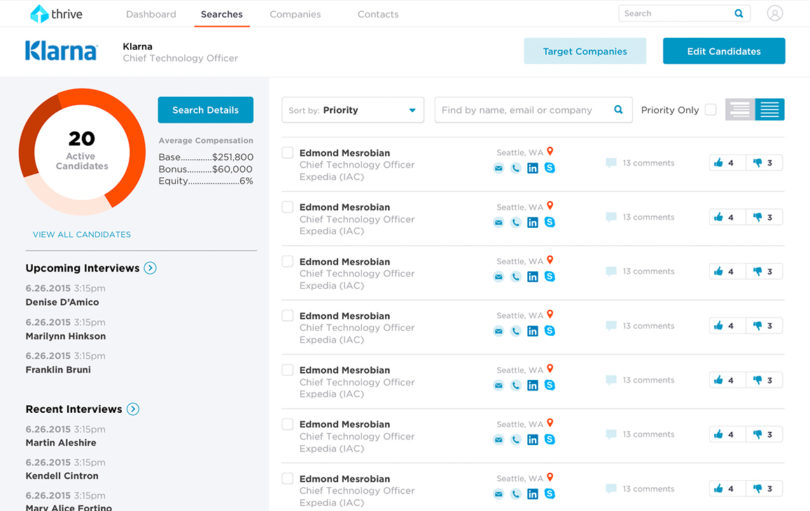Click the top global Search field
Viewport: 810px width, 511px height.
[x=684, y=13]
